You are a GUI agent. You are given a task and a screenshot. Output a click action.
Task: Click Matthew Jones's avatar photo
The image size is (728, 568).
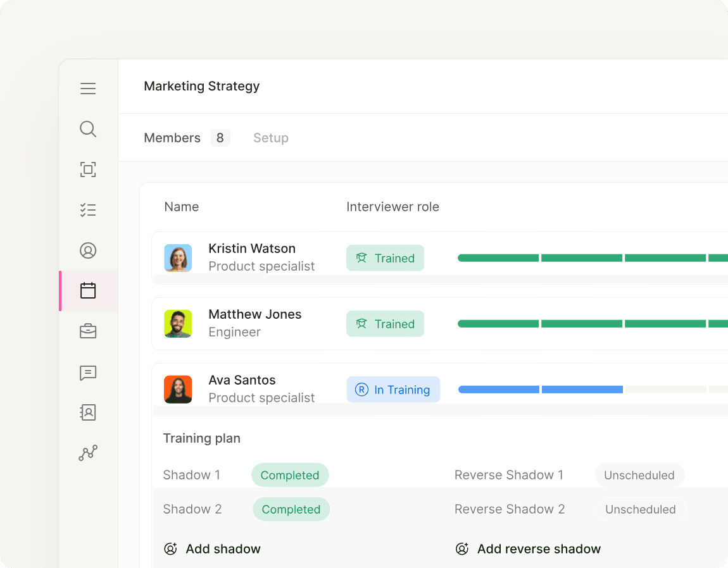coord(178,324)
